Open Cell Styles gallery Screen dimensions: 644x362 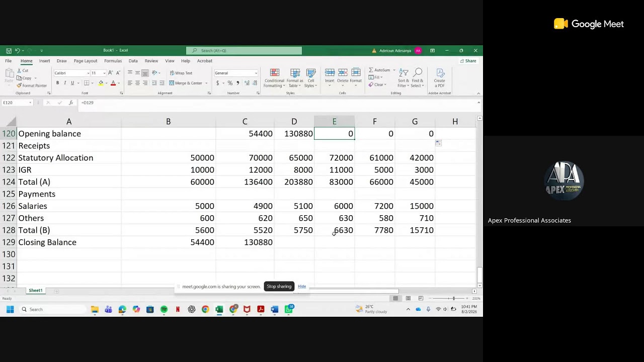(311, 78)
